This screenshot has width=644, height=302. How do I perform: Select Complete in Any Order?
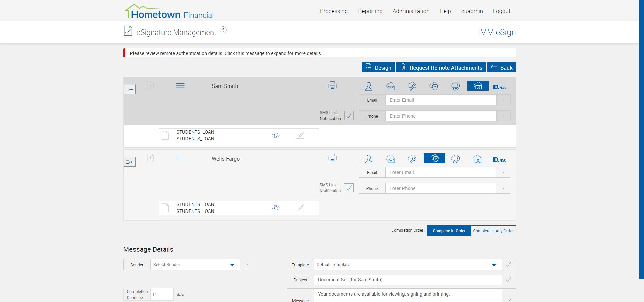(x=493, y=231)
